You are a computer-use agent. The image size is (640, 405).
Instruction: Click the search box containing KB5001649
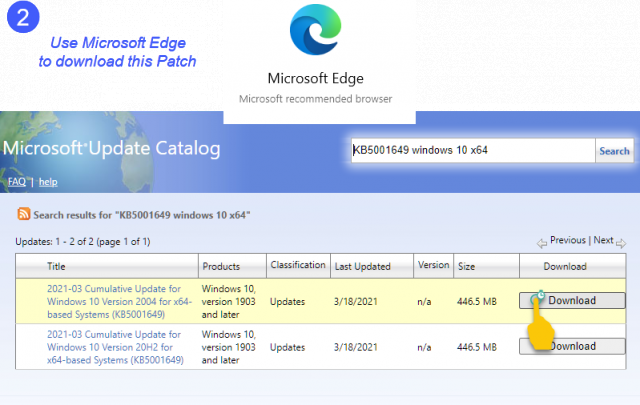pyautogui.click(x=470, y=150)
